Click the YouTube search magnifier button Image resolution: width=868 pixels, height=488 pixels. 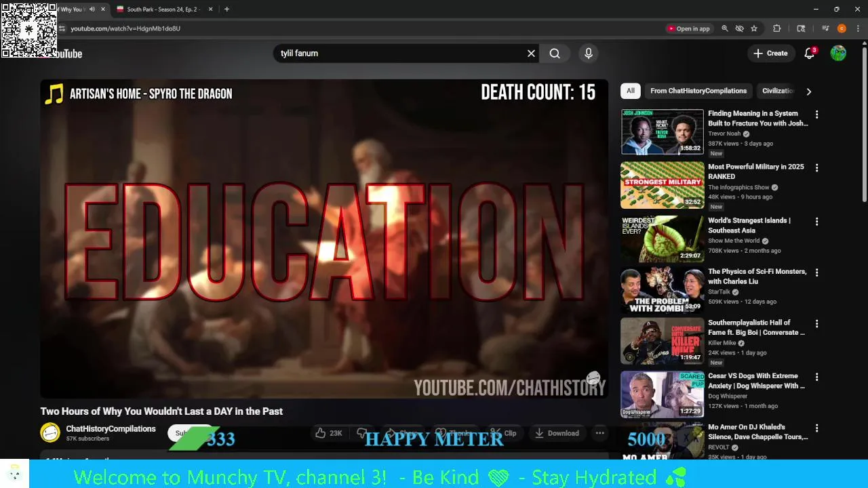[555, 54]
